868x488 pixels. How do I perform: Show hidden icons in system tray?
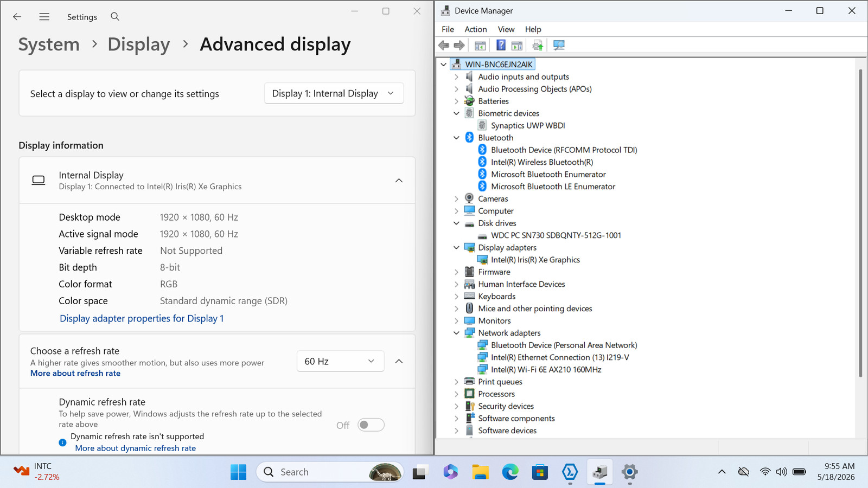pos(722,472)
